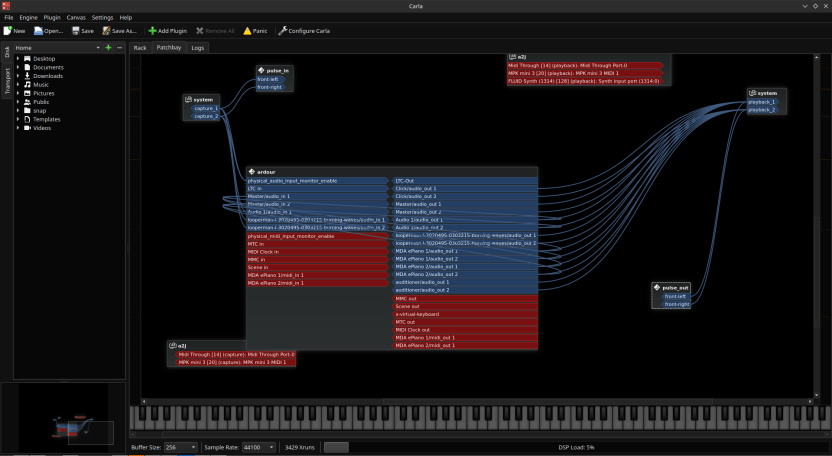Select the Downloads folder icon

click(27, 76)
